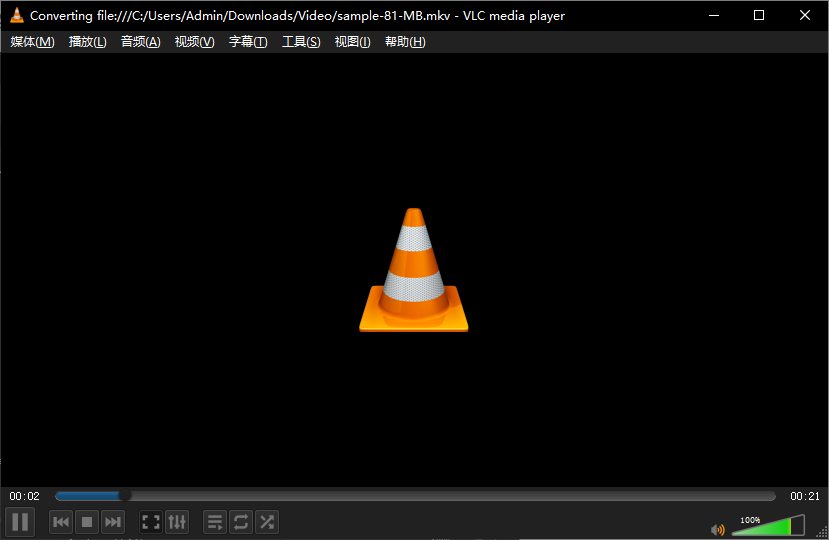Minimize the VLC window
The height and width of the screenshot is (540, 829).
click(x=714, y=15)
